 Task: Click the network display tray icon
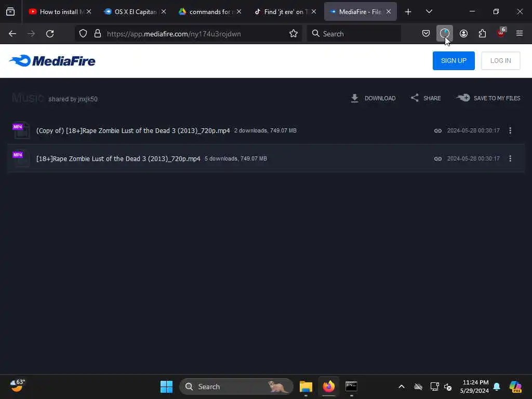coord(434,387)
